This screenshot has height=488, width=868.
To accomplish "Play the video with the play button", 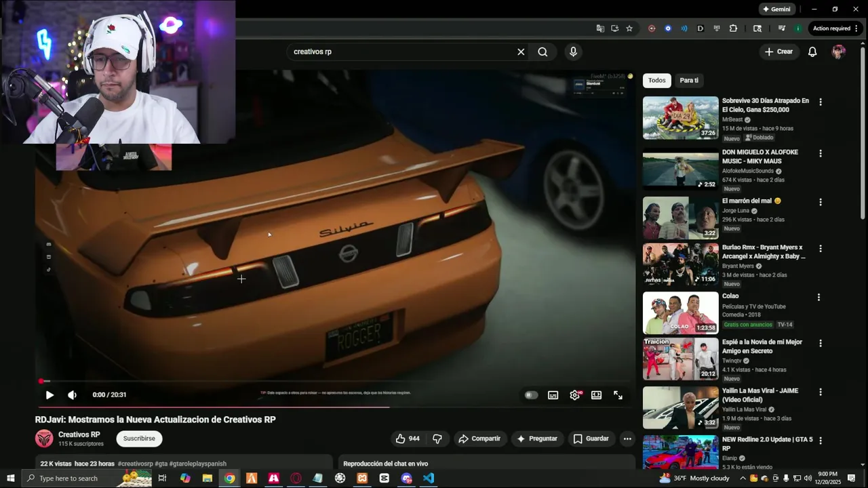I will pyautogui.click(x=50, y=395).
